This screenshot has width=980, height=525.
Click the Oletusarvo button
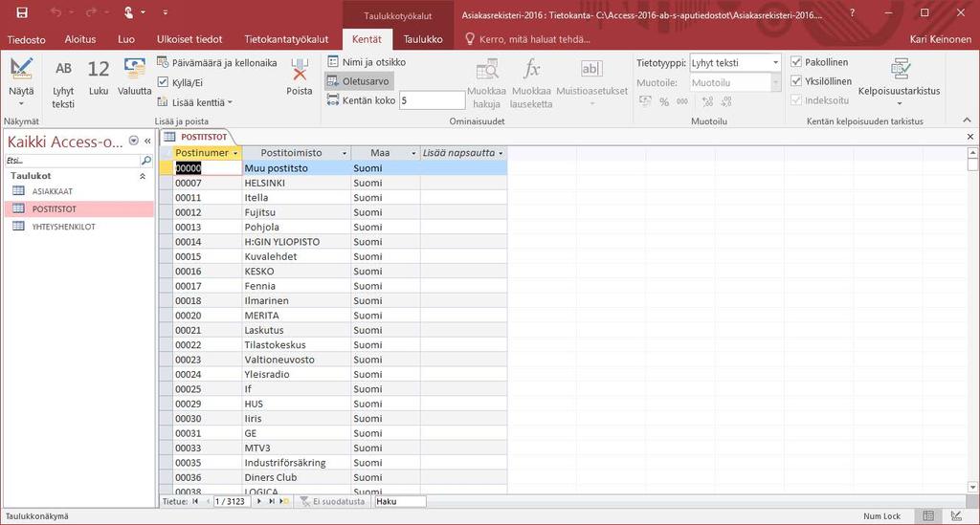coord(359,81)
